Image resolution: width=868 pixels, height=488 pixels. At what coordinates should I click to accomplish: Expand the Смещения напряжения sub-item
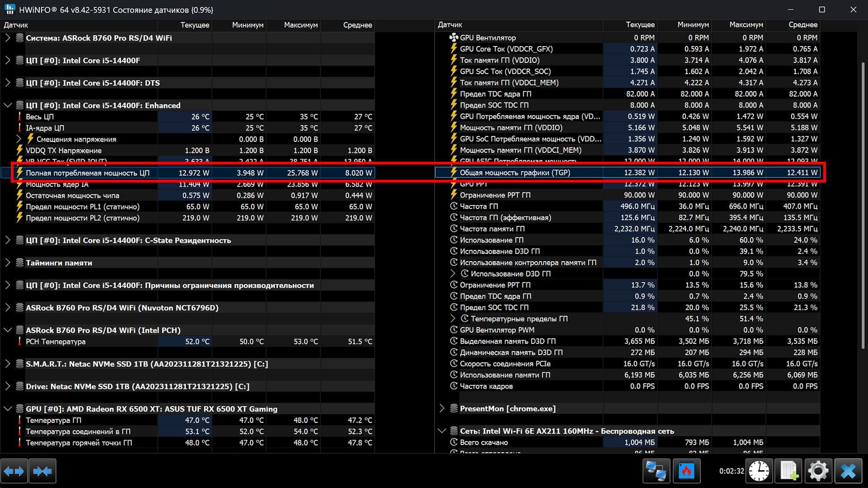[19, 139]
